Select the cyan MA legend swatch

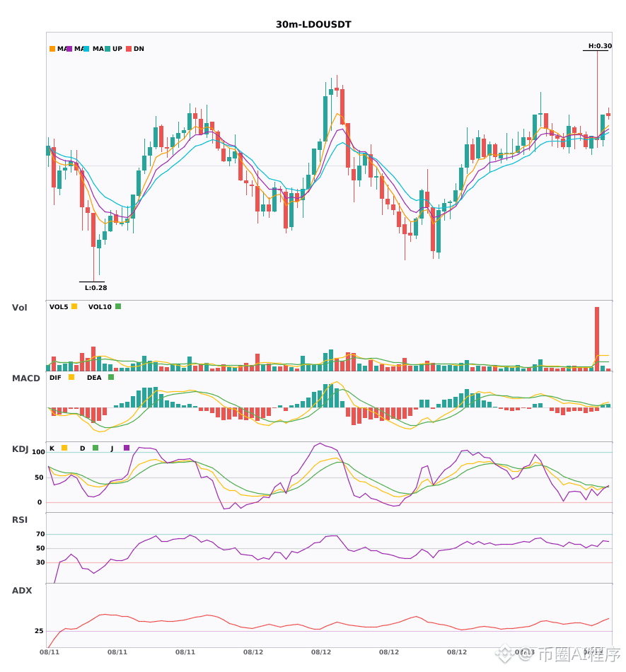click(x=86, y=49)
